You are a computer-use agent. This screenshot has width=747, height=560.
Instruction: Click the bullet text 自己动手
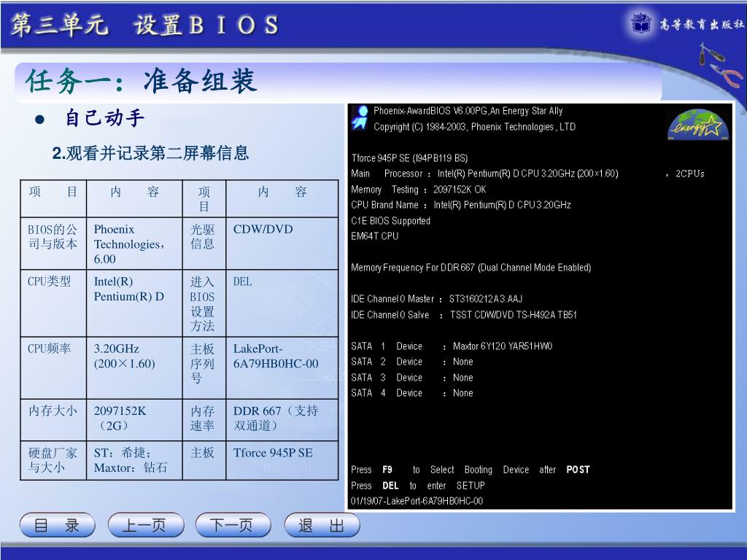click(104, 117)
